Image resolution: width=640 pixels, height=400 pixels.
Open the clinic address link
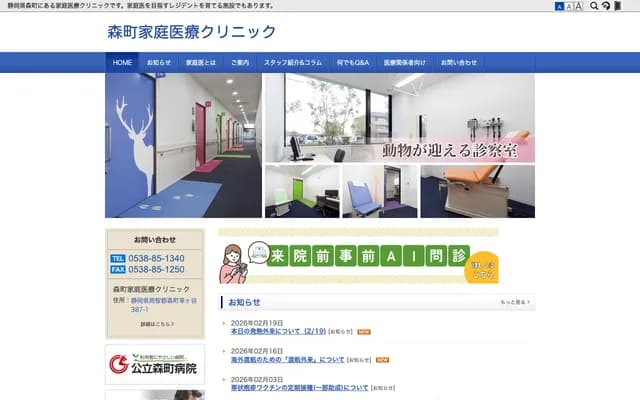(163, 305)
